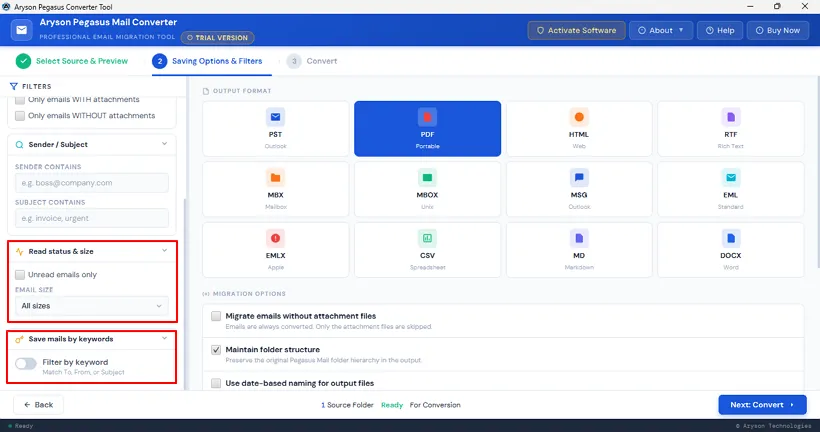The width and height of the screenshot is (820, 432).
Task: Focus the Subject Contains input field
Action: coord(92,219)
